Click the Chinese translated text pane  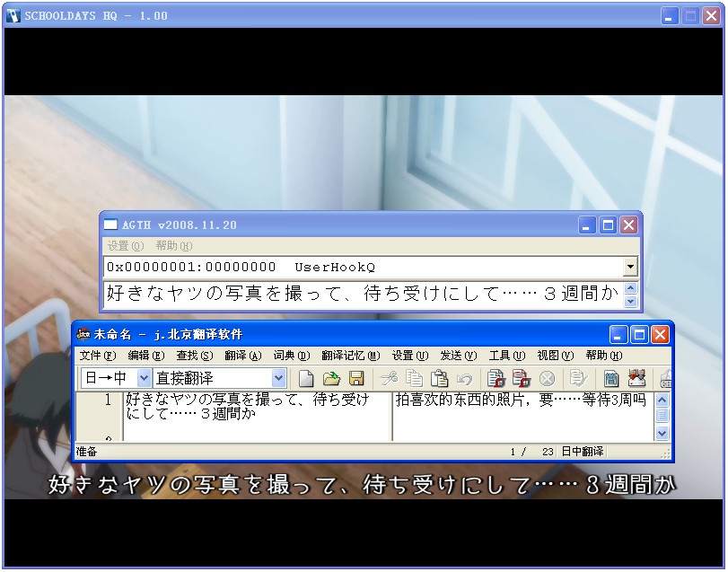(x=523, y=417)
